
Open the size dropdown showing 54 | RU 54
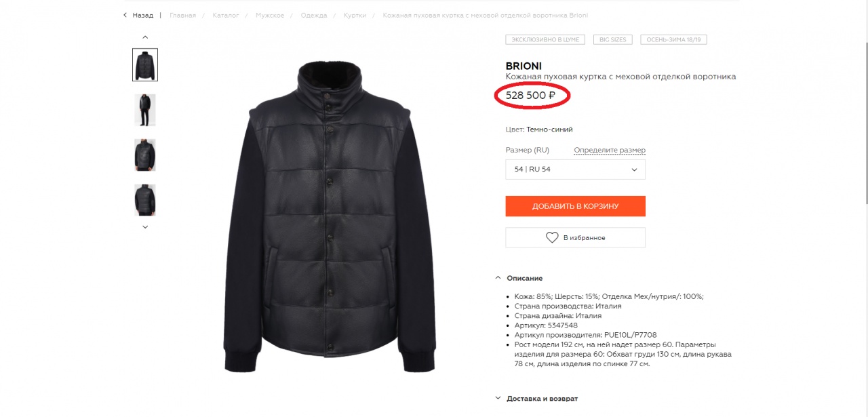click(x=575, y=170)
